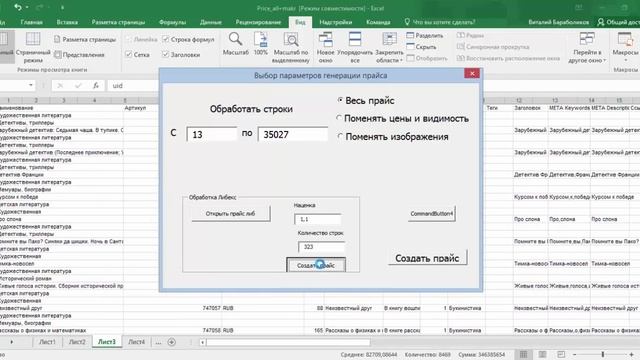This screenshot has height=360, width=640.
Task: Click the zoom slider handle in status bar
Action: (603, 354)
